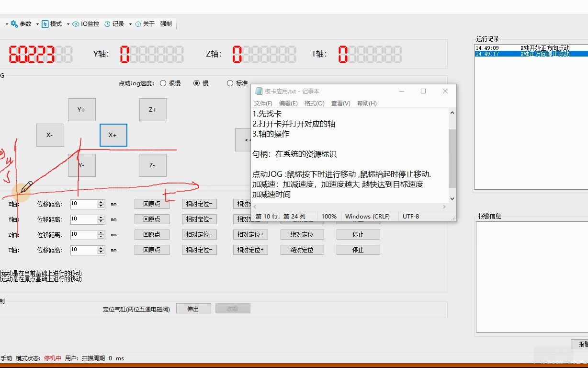Activate the 强制 toolbar command
588x368 pixels.
click(x=165, y=23)
